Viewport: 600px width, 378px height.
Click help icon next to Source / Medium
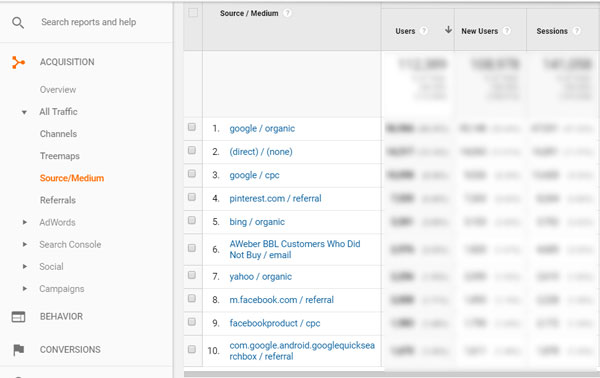(x=287, y=13)
